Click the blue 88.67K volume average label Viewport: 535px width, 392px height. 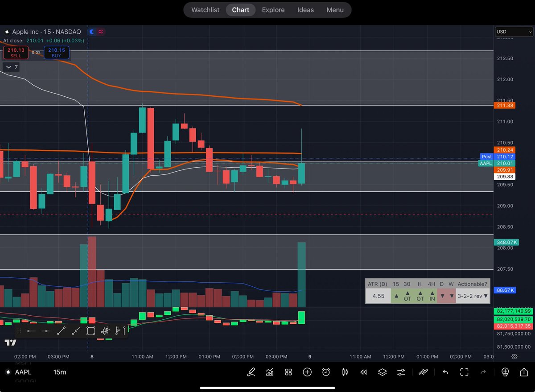(505, 290)
